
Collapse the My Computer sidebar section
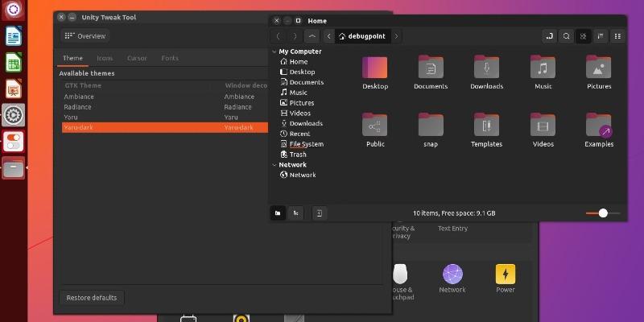click(x=274, y=52)
